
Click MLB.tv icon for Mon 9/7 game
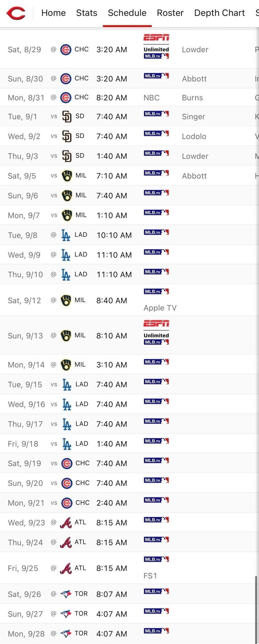coord(156,213)
